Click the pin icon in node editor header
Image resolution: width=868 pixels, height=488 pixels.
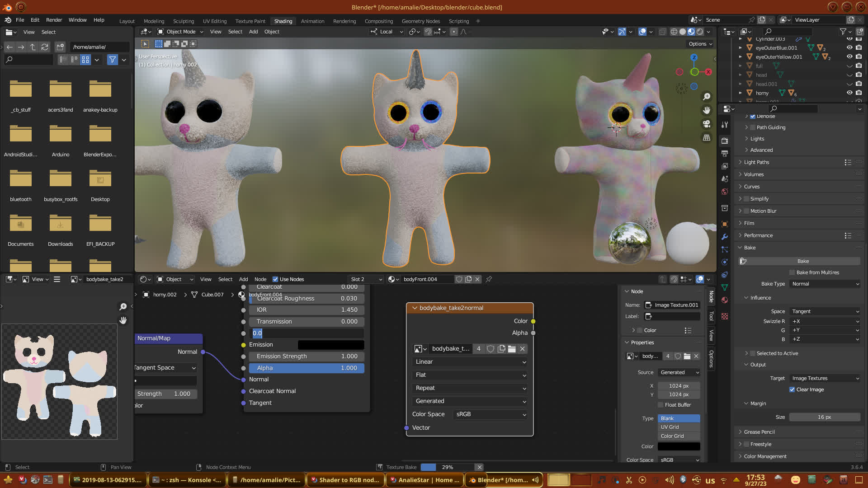click(x=489, y=279)
